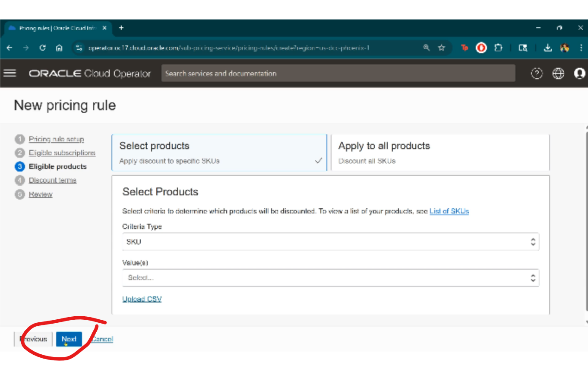Image resolution: width=588 pixels, height=369 pixels.
Task: Click the Next button
Action: pos(69,339)
